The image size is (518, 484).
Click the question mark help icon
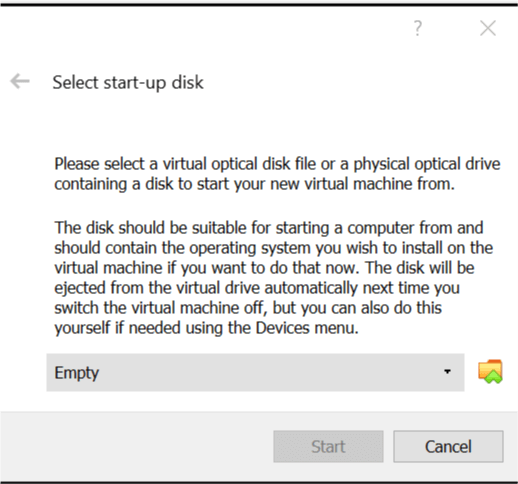click(418, 28)
